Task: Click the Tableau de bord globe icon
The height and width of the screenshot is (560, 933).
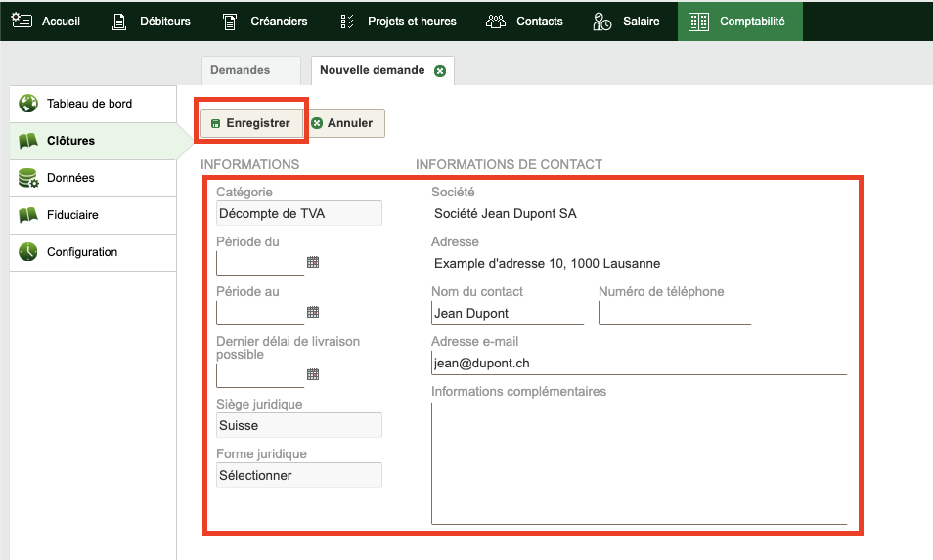Action: [x=28, y=104]
